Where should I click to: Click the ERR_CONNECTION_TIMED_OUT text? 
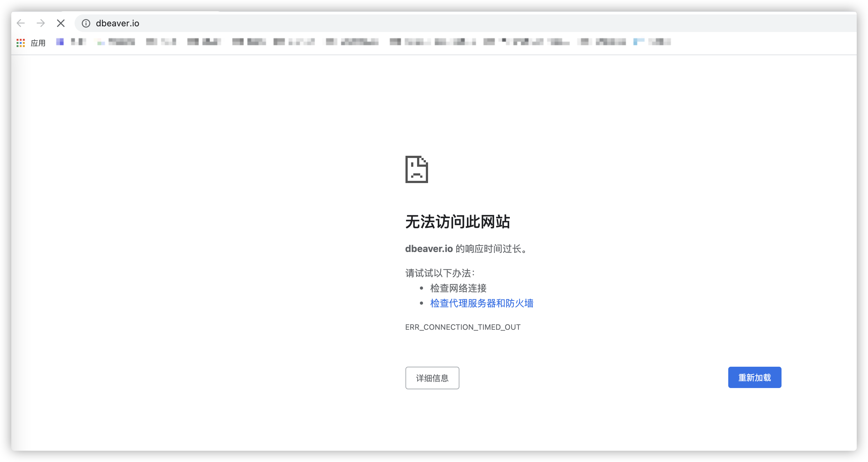463,327
